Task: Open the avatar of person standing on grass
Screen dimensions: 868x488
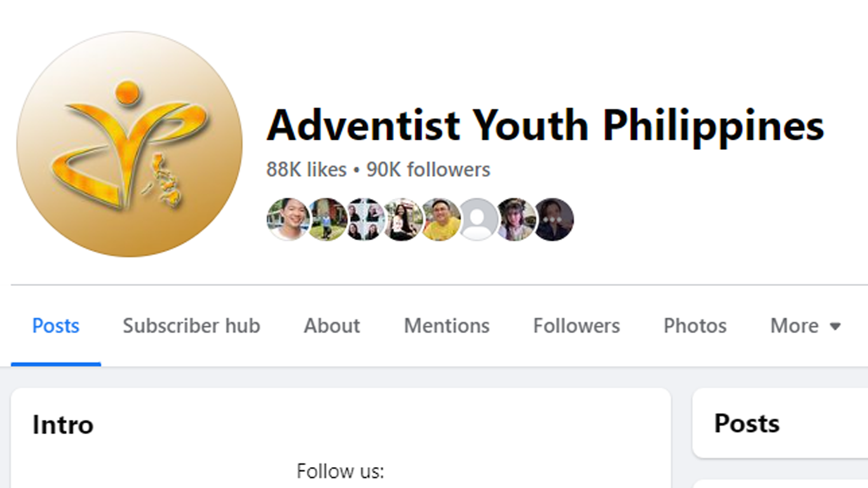Action: coord(327,219)
